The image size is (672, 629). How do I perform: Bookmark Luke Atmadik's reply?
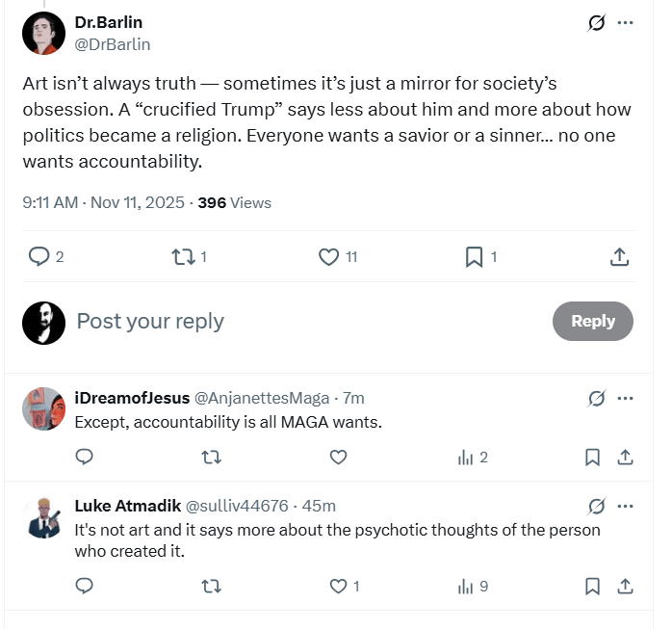coord(593,586)
